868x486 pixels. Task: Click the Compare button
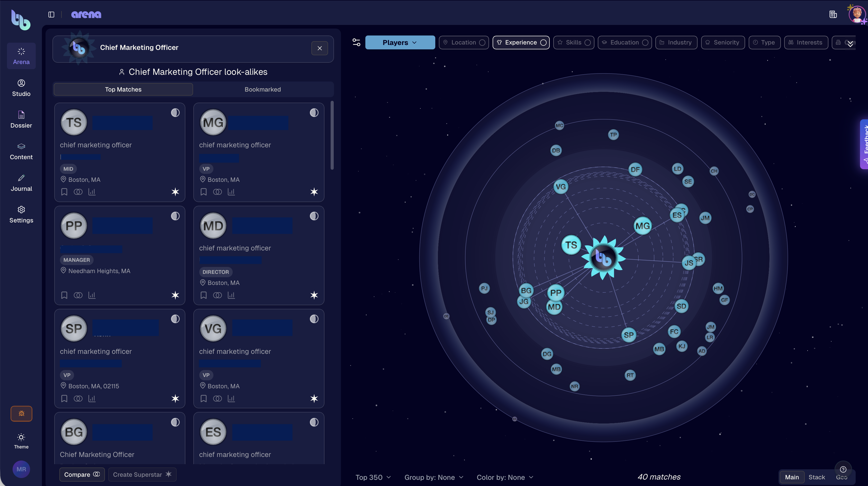[82, 474]
